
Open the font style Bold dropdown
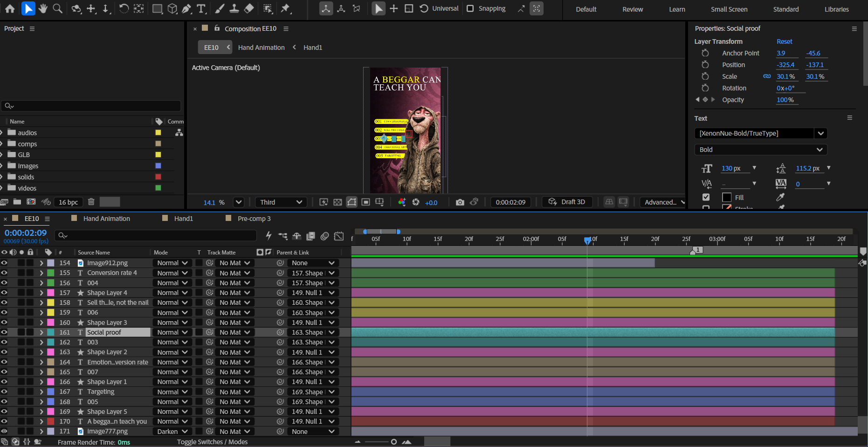point(760,150)
